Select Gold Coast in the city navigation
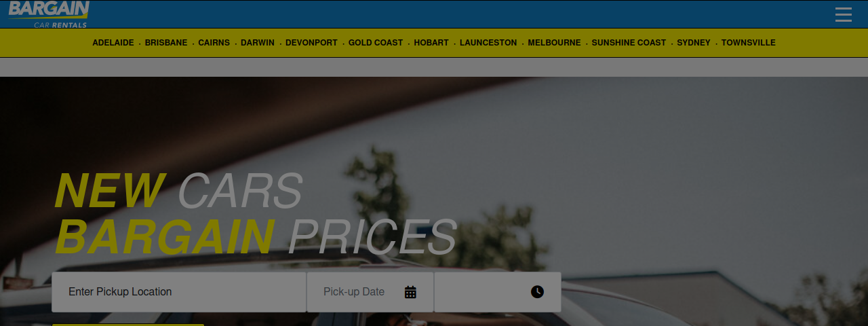 tap(376, 43)
